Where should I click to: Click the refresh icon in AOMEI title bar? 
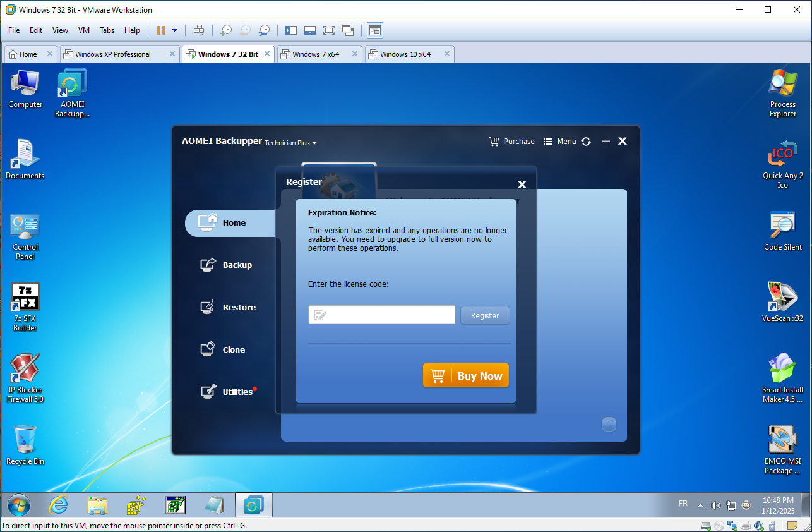pos(586,142)
